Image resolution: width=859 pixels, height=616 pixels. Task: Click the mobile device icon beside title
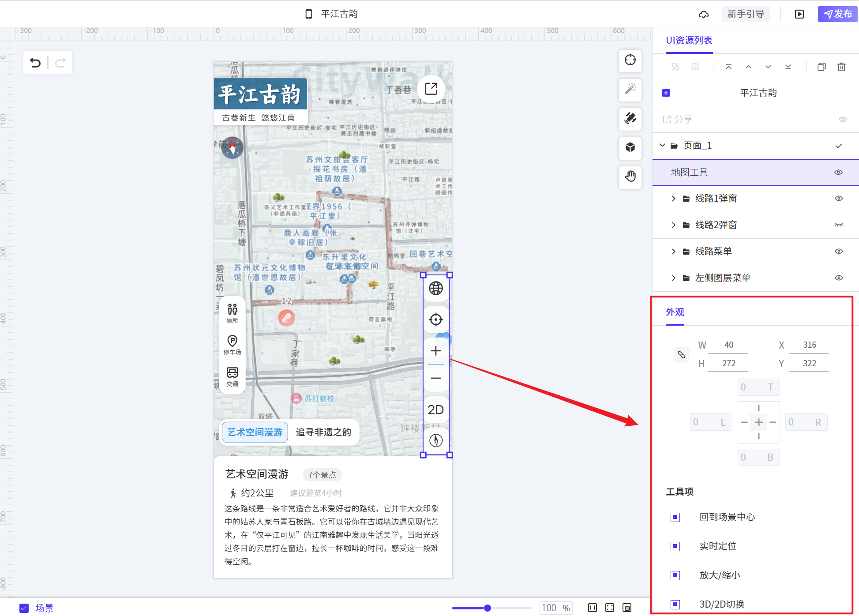pos(309,14)
